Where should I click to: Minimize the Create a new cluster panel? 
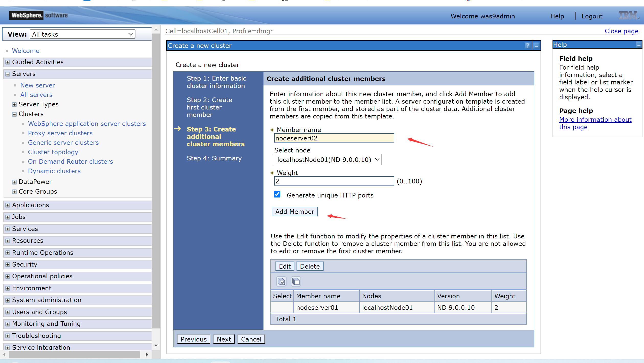536,46
